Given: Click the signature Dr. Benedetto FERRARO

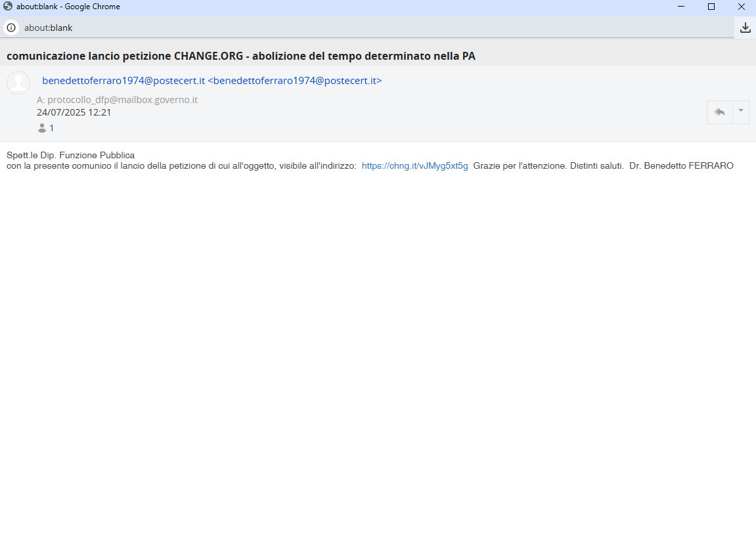Looking at the screenshot, I should tap(681, 165).
